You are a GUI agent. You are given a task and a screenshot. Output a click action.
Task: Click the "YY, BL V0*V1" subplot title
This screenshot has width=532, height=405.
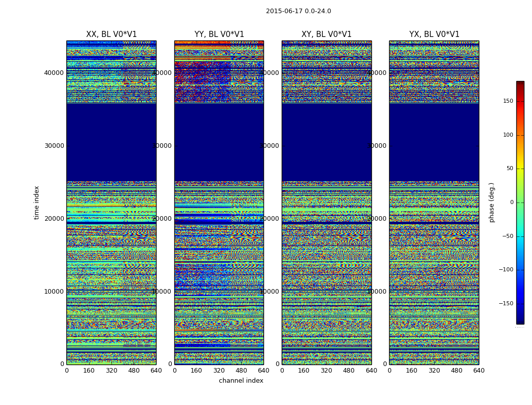219,34
